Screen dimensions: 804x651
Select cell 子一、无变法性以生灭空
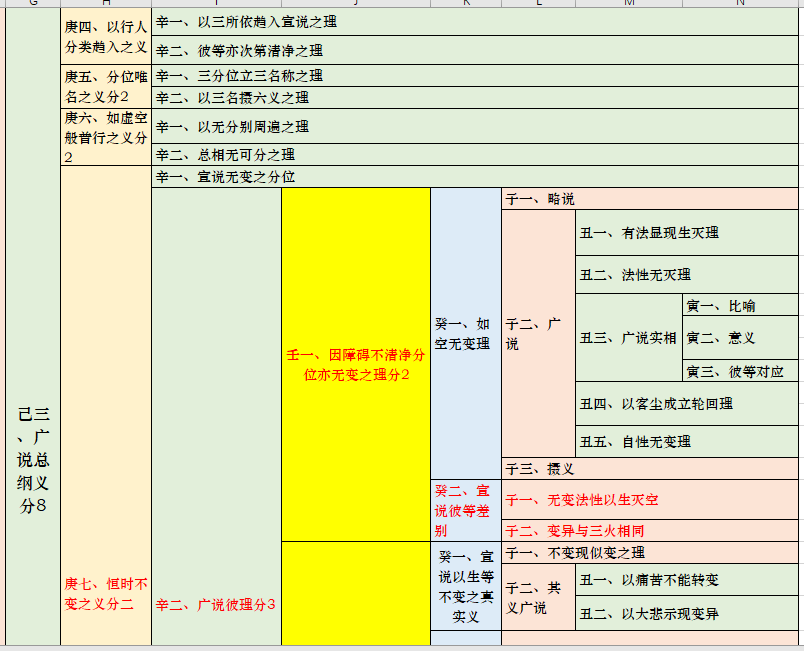650,500
